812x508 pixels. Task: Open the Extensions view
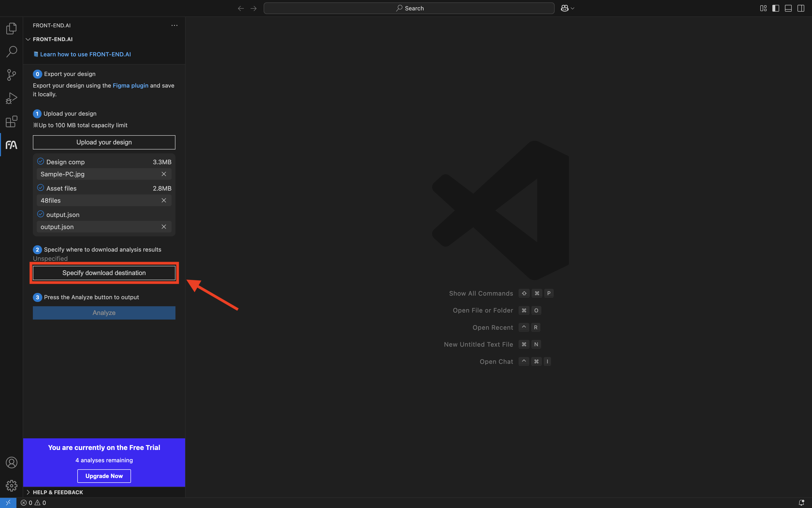pos(11,121)
